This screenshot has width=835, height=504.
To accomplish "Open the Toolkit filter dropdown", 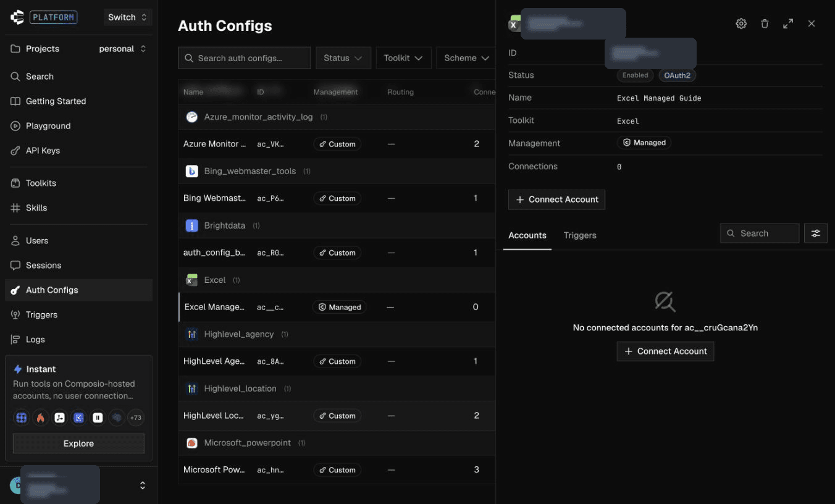I will (x=403, y=58).
